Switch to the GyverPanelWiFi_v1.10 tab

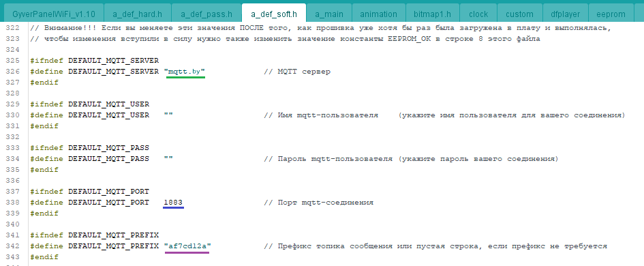click(54, 14)
